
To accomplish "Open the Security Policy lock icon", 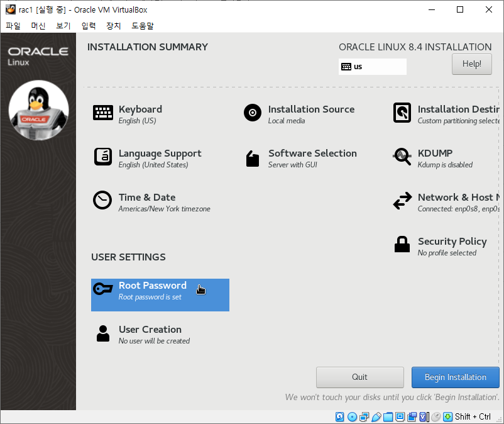I will tap(402, 244).
